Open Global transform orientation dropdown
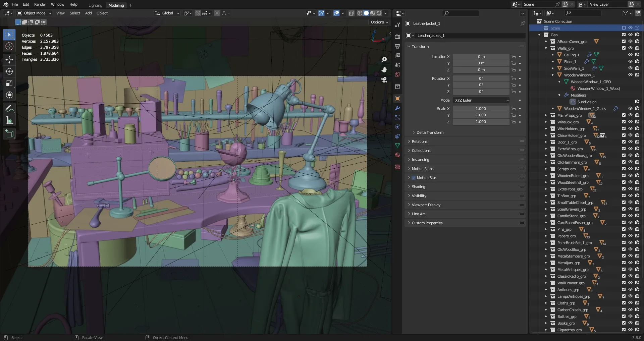 (167, 13)
